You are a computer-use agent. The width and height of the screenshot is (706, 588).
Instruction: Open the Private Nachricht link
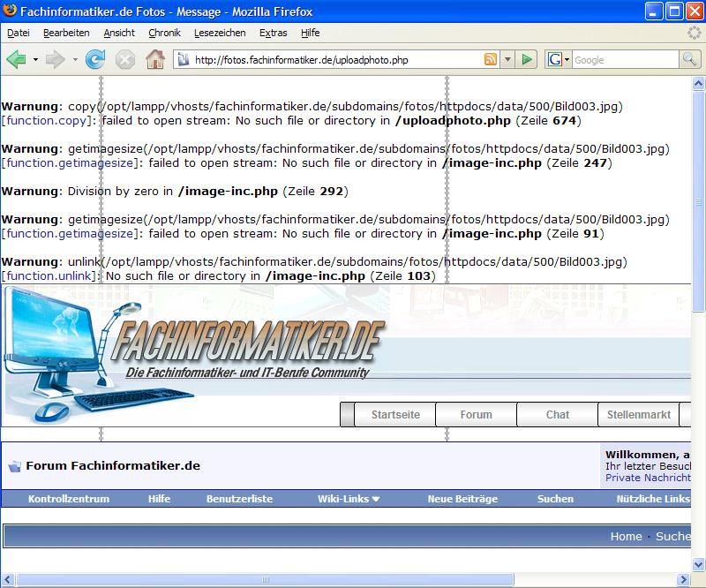(x=648, y=478)
